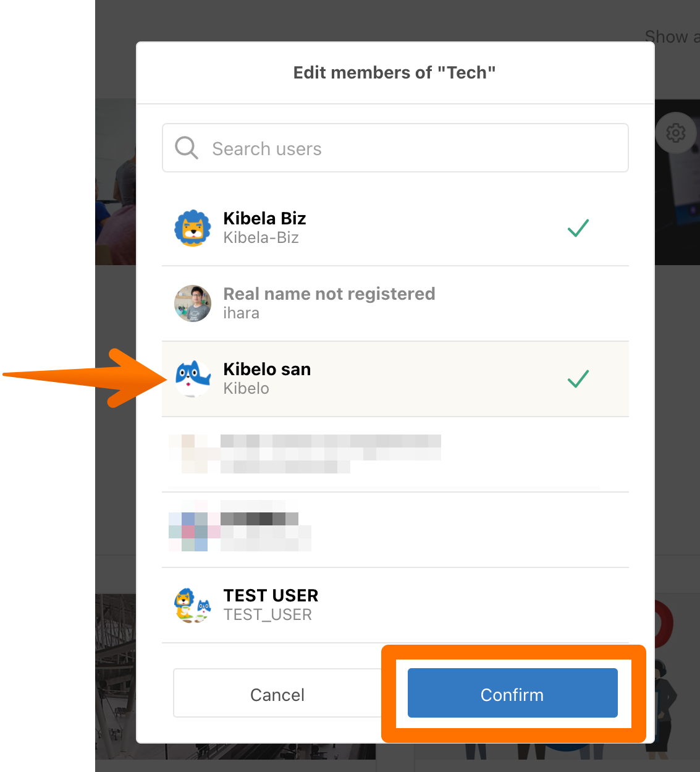The height and width of the screenshot is (772, 700).
Task: Click pixelated avatar of second blurred user
Action: click(188, 530)
